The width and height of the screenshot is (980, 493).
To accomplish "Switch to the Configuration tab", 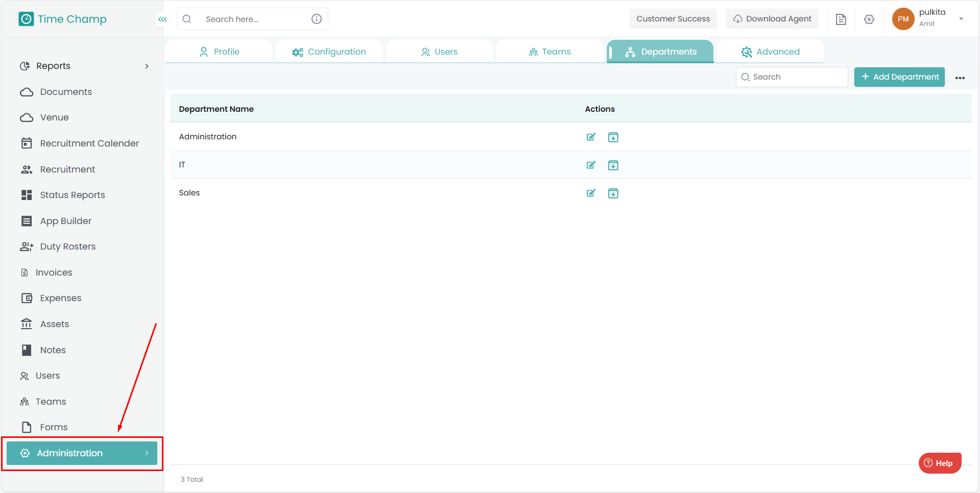I will 329,52.
